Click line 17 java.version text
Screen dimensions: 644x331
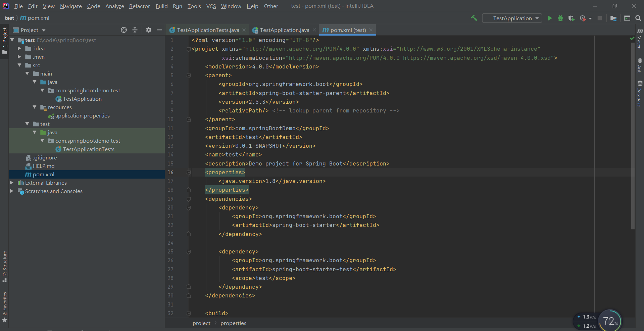point(272,181)
